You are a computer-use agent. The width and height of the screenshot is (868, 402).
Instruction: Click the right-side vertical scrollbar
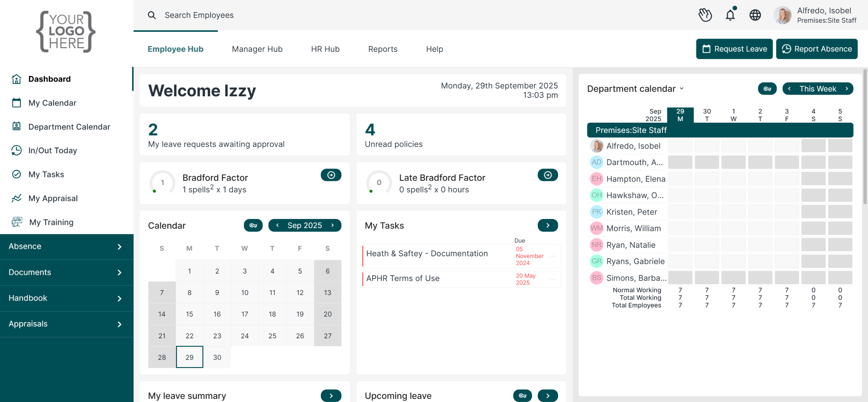tap(865, 136)
